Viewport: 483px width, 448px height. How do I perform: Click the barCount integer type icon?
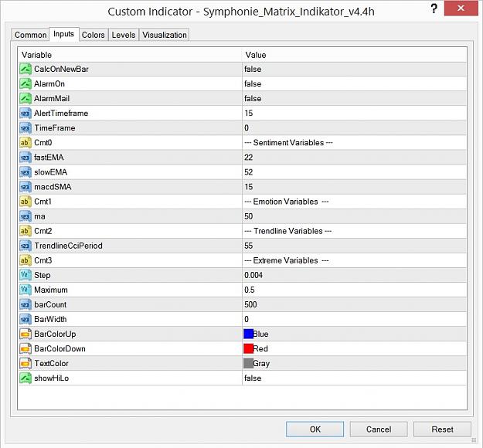26,304
